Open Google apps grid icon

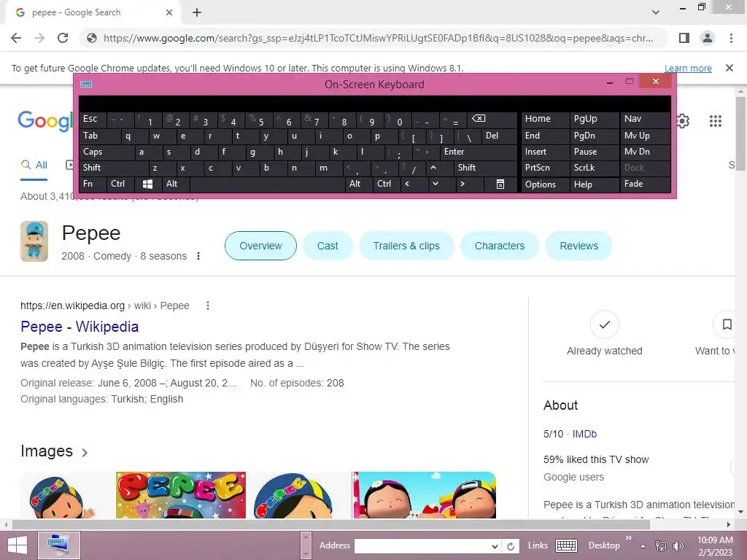tap(715, 121)
